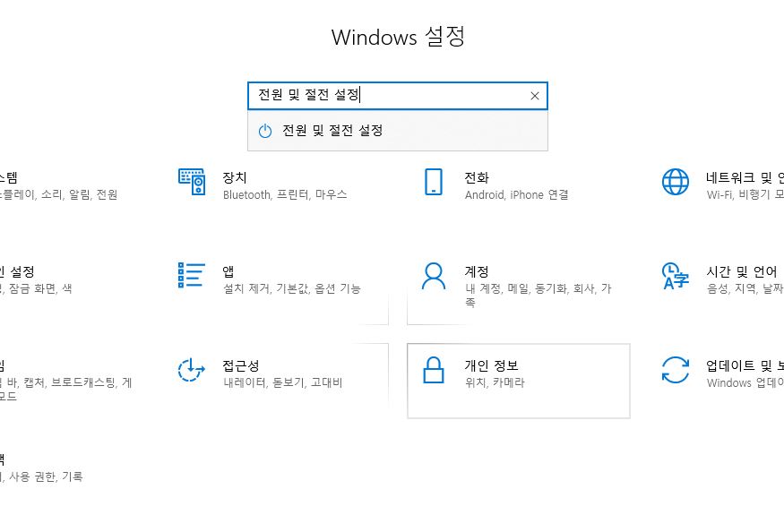Click the 개인 정보 privacy lock icon
The height and width of the screenshot is (532, 784).
434,370
